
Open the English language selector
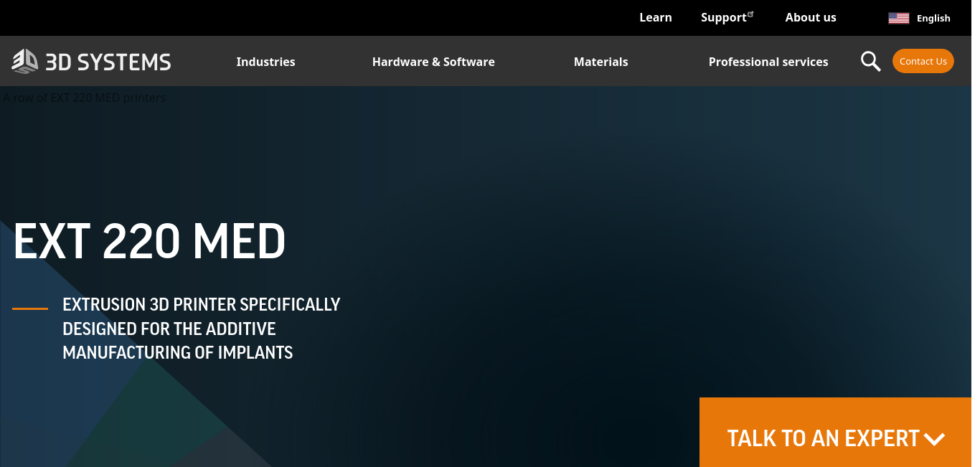point(933,19)
